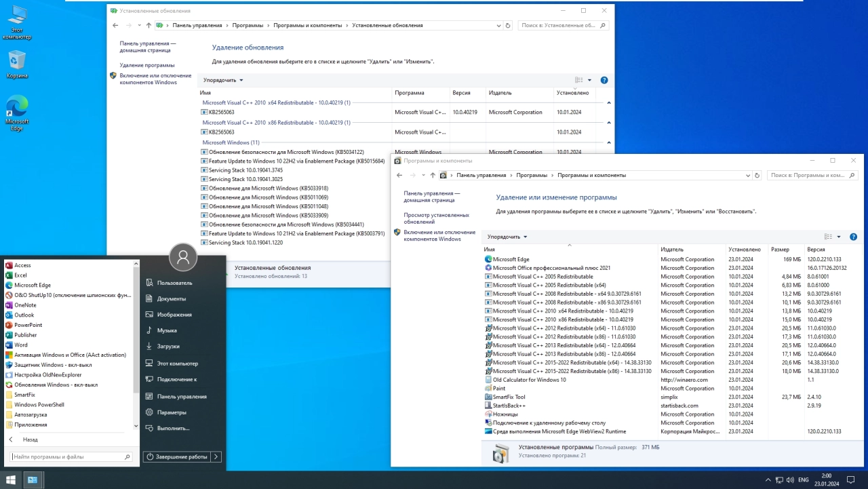Click Завершение работы button

click(177, 457)
